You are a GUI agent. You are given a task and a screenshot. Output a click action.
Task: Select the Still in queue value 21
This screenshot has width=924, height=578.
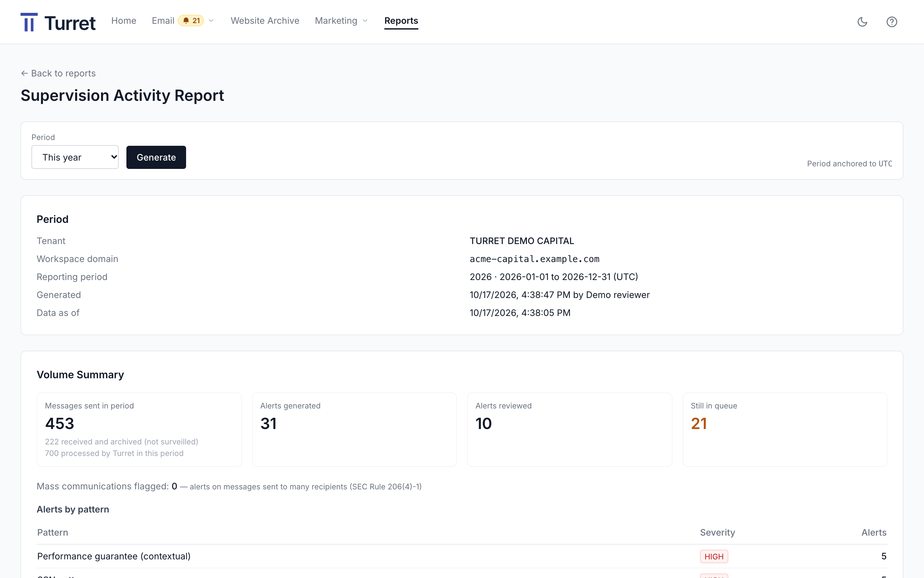[699, 424]
